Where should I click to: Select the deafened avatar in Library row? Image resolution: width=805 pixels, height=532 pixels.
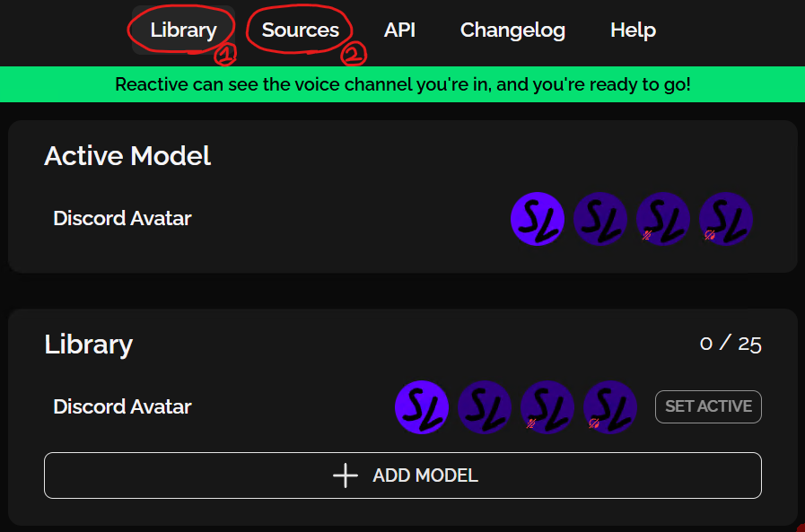pos(610,407)
